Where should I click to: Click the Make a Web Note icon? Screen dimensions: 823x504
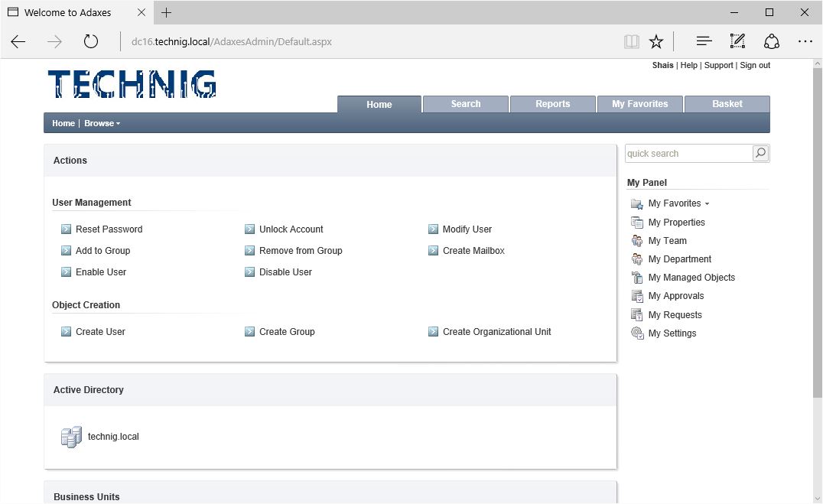(x=737, y=41)
